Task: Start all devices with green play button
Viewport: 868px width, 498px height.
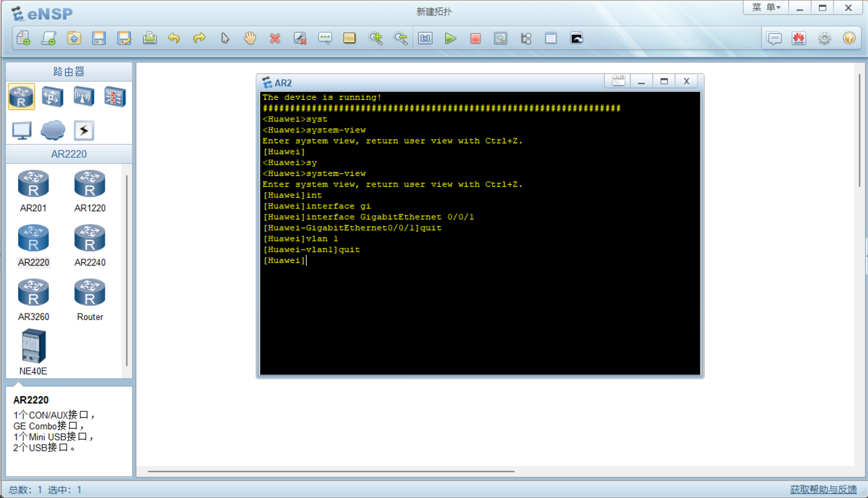Action: point(450,38)
